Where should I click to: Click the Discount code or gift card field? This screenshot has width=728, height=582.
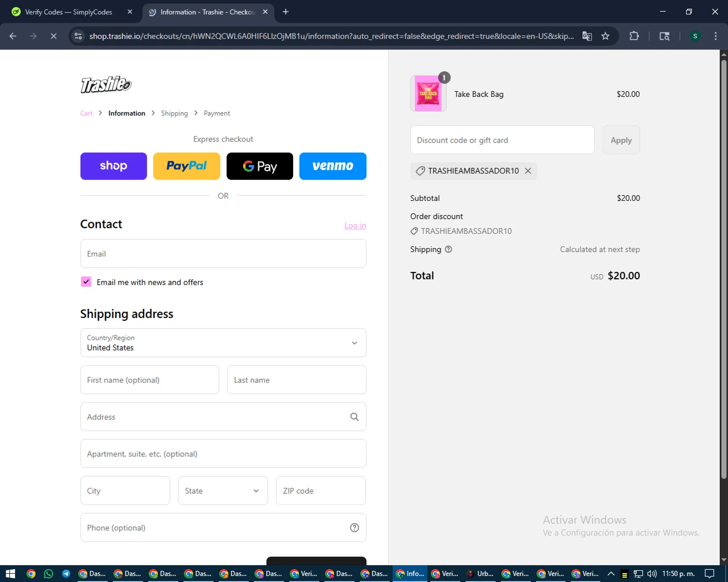pyautogui.click(x=502, y=140)
